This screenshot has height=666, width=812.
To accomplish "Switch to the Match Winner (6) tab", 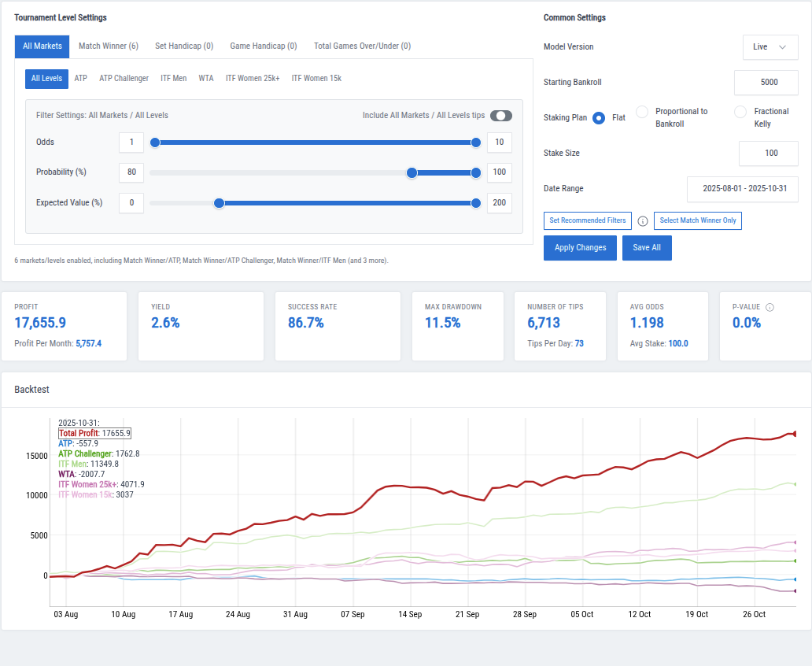I will [109, 46].
